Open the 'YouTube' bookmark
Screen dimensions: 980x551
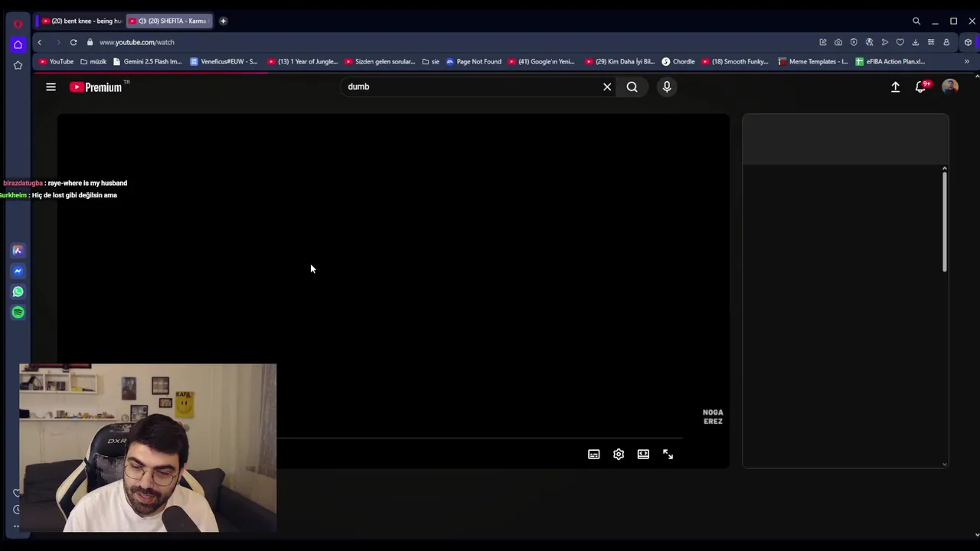coord(57,62)
